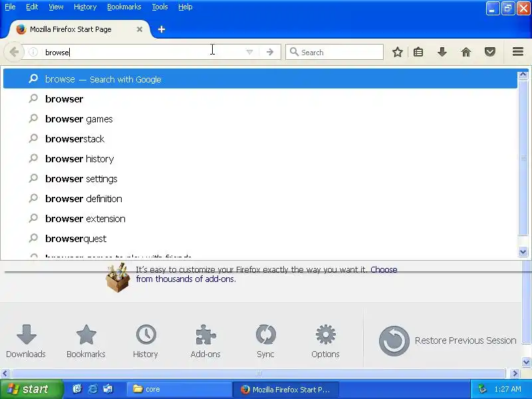The image size is (532, 399).
Task: Open the History menu
Action: [85, 7]
